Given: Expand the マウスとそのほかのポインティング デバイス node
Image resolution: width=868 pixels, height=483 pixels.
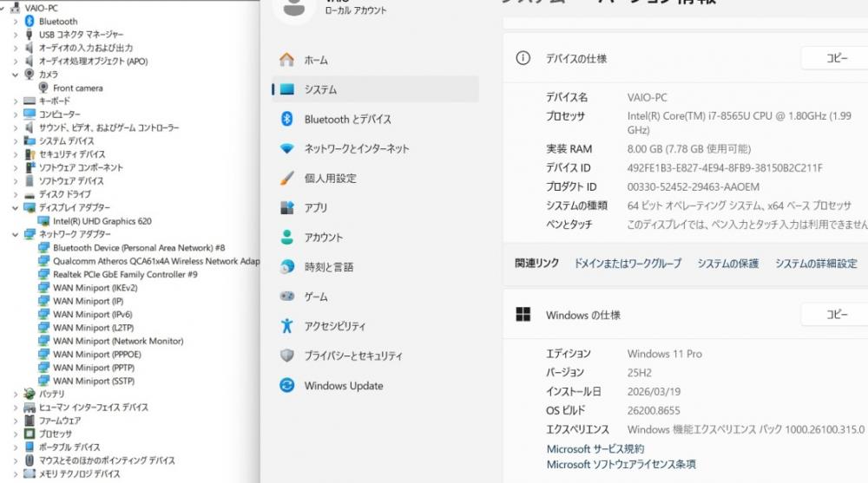Looking at the screenshot, I should click(16, 460).
